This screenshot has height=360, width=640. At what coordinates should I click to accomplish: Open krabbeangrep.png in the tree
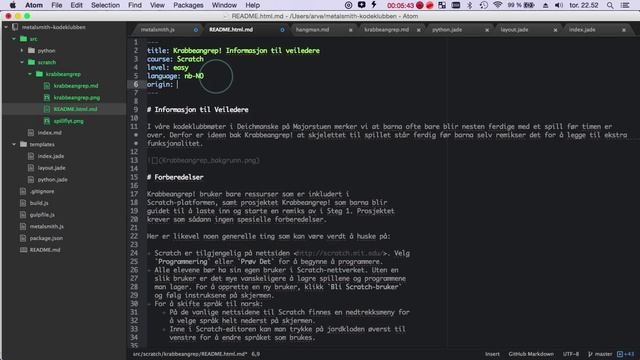[77, 98]
